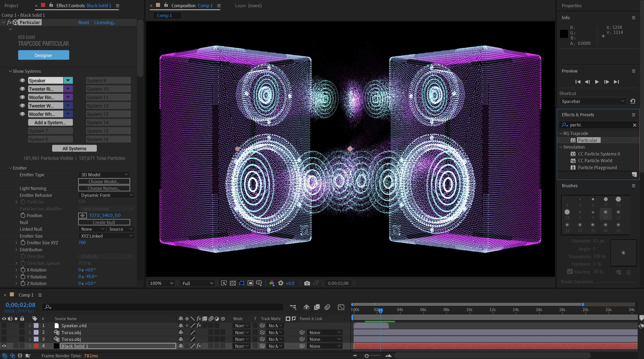The width and height of the screenshot is (644, 359).
Task: Toggle stopwatch for Emitter Size XYZ
Action: click(23, 243)
